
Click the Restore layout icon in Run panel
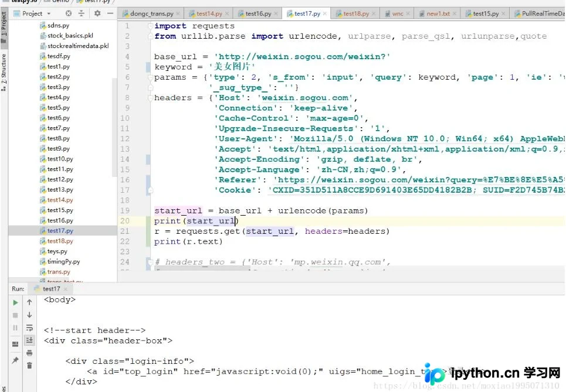[15, 344]
